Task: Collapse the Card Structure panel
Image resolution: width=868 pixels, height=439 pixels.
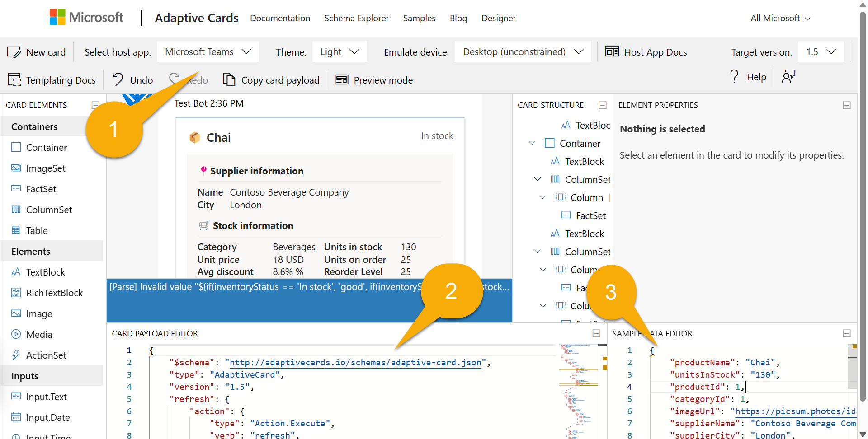Action: tap(603, 105)
